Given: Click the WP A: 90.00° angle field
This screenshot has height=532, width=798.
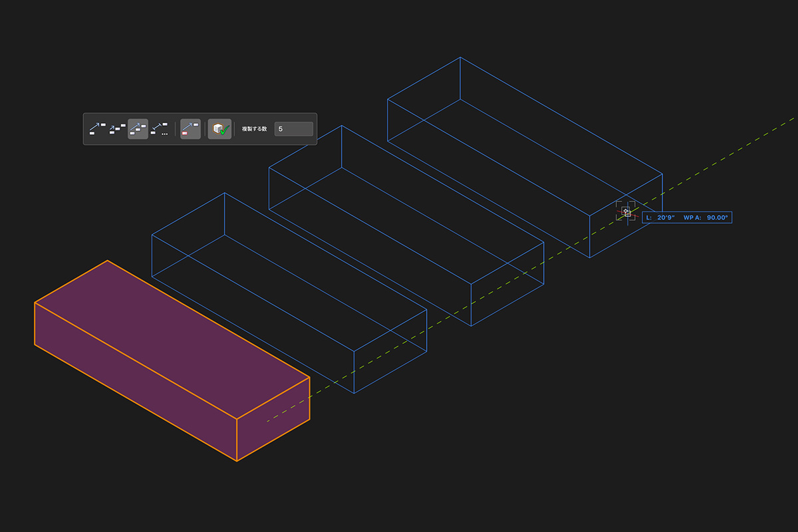Looking at the screenshot, I should click(706, 217).
